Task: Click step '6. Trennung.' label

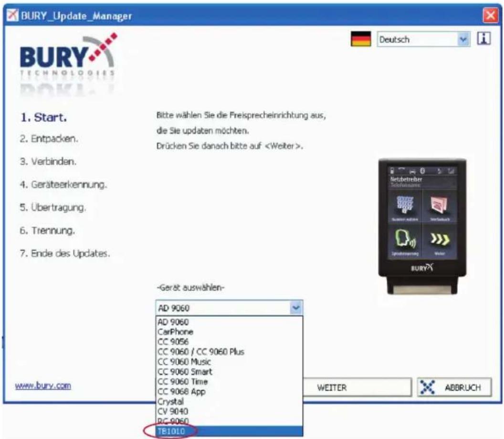Action: point(47,230)
